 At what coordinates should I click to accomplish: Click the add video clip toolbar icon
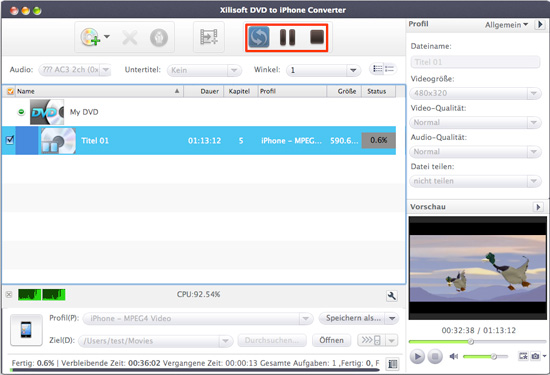click(209, 37)
